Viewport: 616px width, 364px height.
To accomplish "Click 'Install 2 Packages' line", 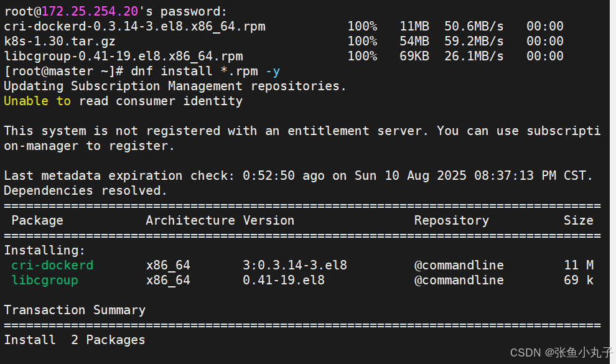I will (x=75, y=340).
